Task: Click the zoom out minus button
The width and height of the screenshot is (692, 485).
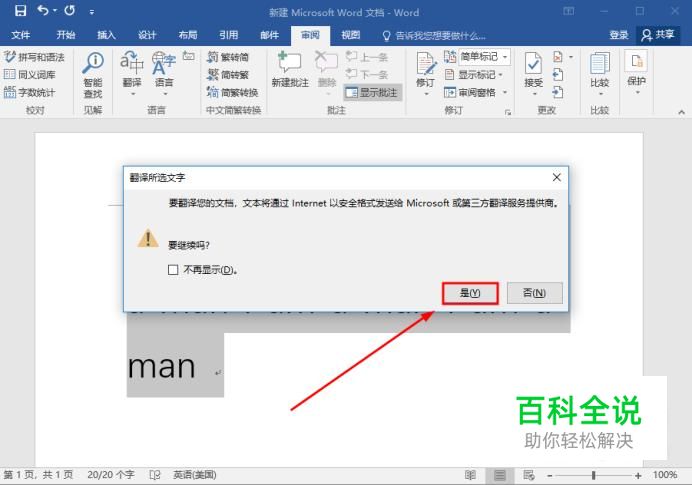Action: pos(550,475)
